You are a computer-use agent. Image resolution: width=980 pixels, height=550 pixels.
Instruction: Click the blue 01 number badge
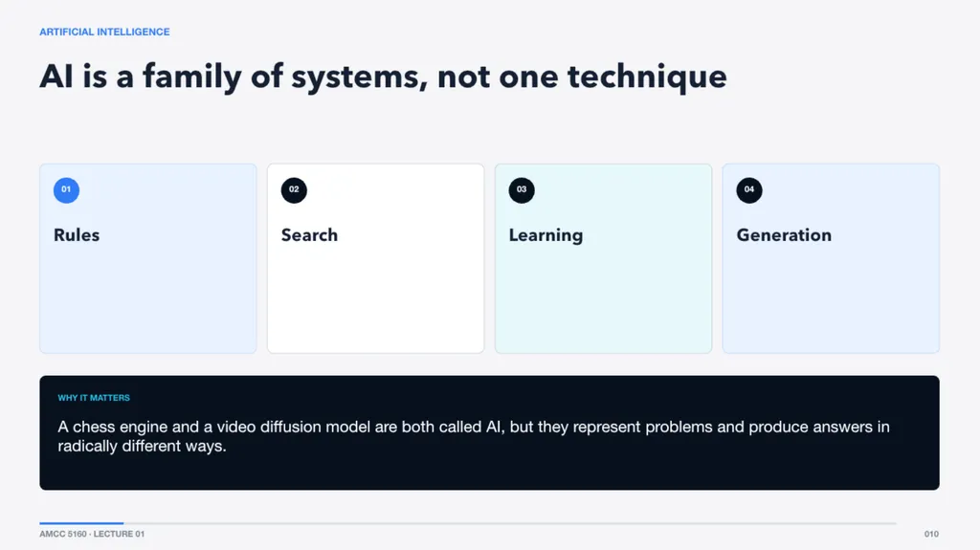66,190
